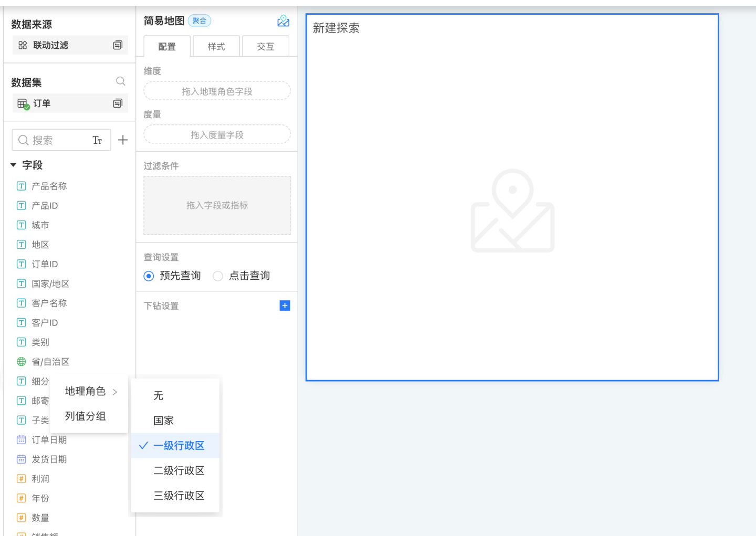Select the 点击查询 radio button

pyautogui.click(x=218, y=276)
